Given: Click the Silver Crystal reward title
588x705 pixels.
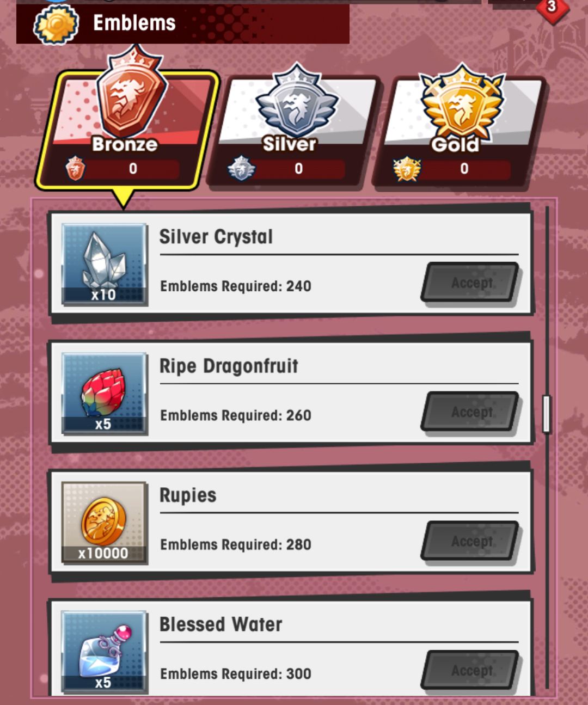Looking at the screenshot, I should (x=216, y=237).
